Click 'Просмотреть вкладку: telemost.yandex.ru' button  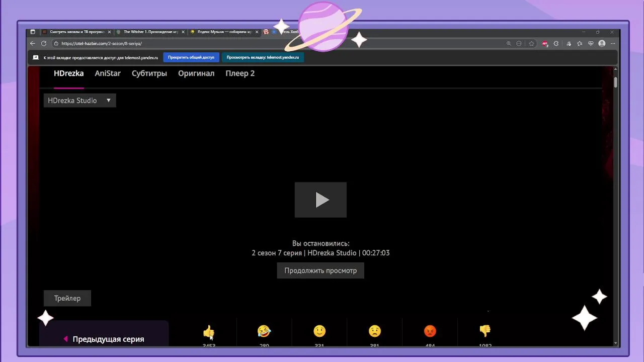[x=263, y=57]
